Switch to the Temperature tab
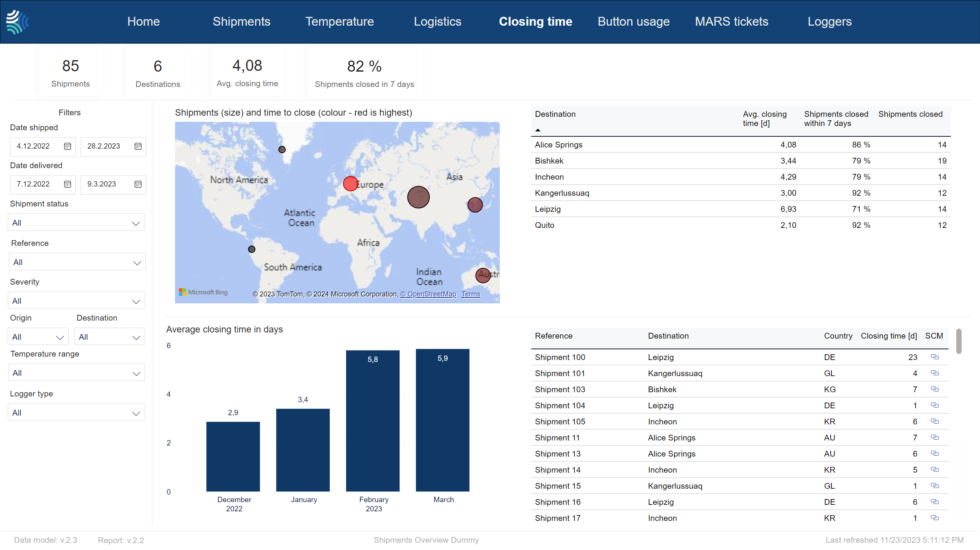The width and height of the screenshot is (980, 550). click(340, 21)
